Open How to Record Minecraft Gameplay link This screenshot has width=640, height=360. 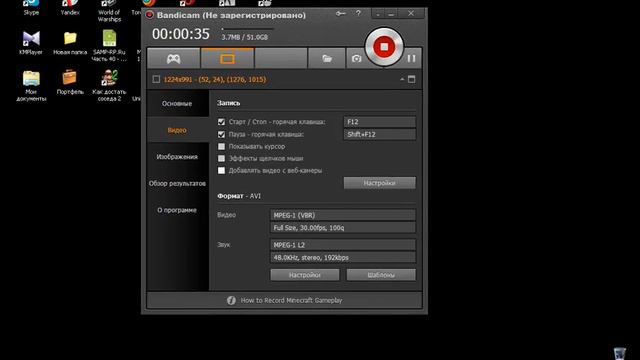tap(291, 300)
